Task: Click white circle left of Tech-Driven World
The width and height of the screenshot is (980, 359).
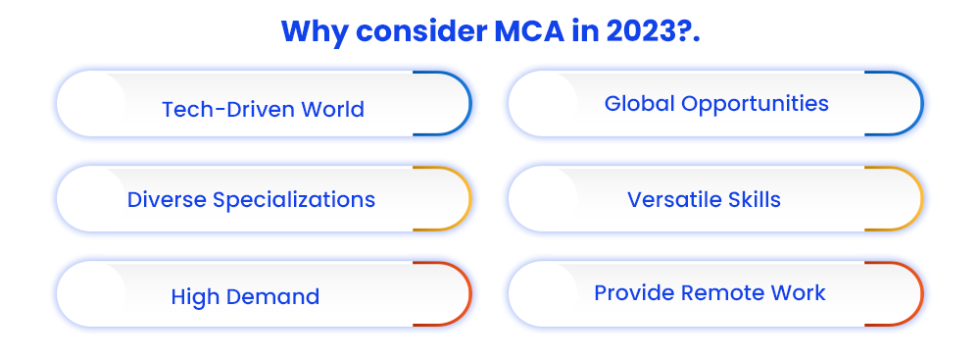Action: click(x=91, y=103)
